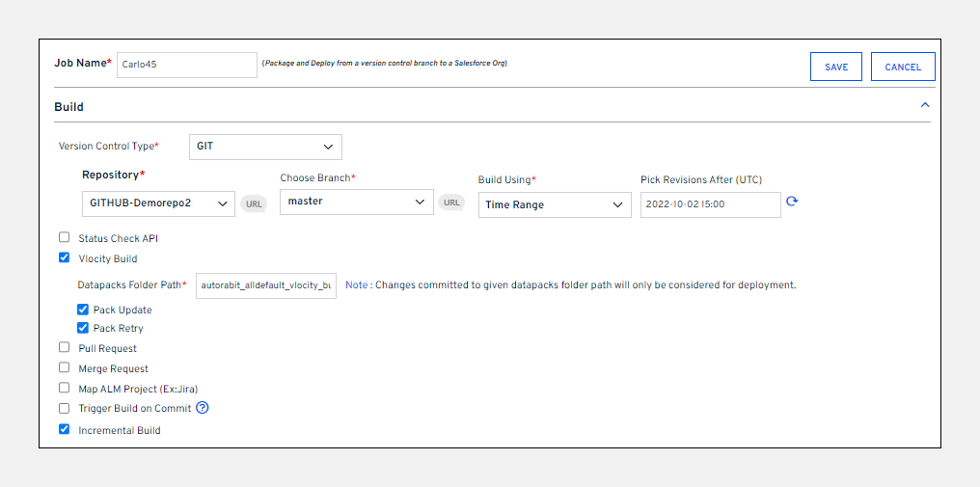Tick the Map ALM Project checkbox
This screenshot has width=980, height=487.
coord(65,388)
